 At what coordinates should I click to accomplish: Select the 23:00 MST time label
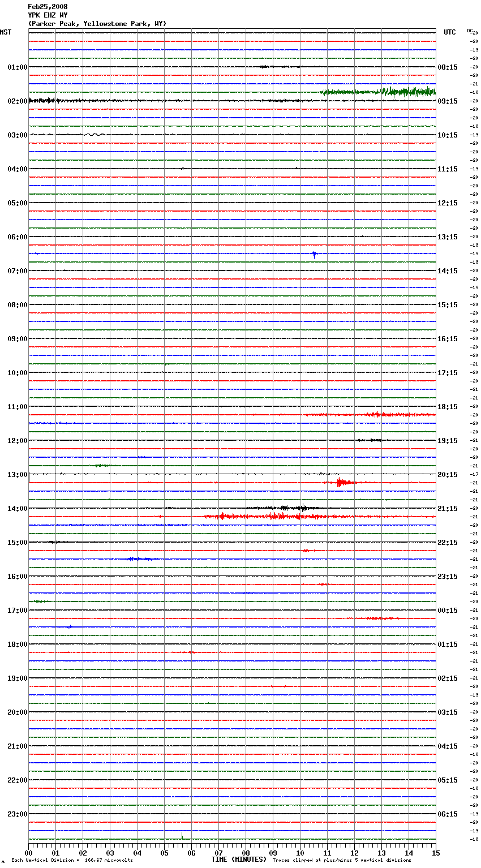[18, 814]
